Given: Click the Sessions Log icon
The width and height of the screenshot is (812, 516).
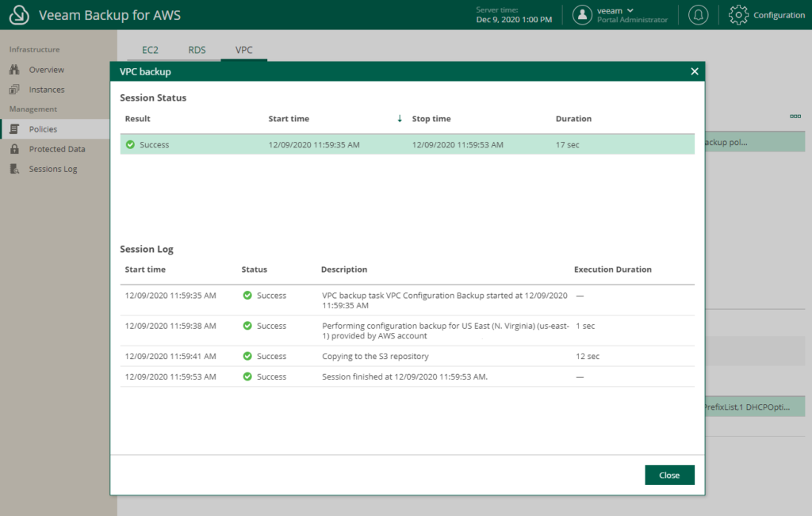Looking at the screenshot, I should (14, 169).
